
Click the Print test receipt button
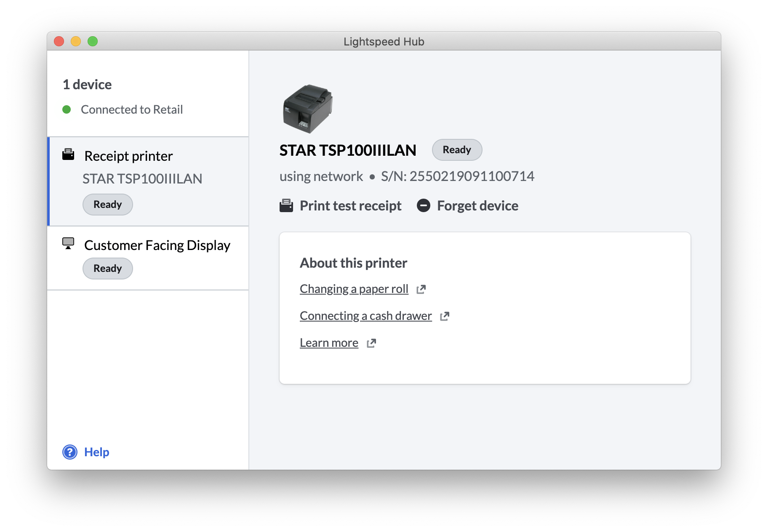(x=340, y=206)
